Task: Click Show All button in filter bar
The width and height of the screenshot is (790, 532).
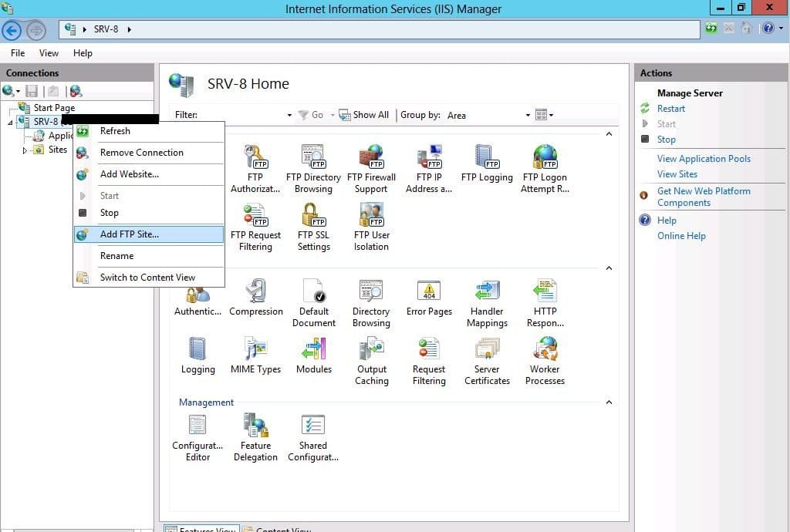Action: pyautogui.click(x=364, y=115)
